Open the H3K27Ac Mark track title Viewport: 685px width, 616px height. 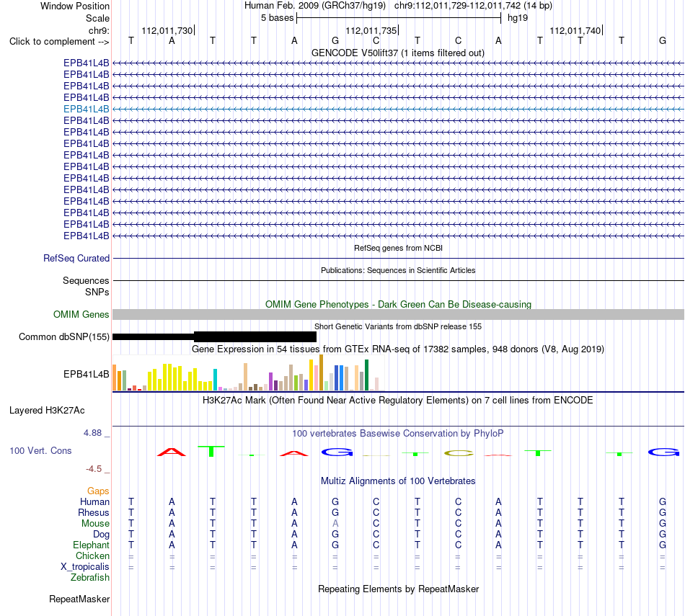click(398, 401)
